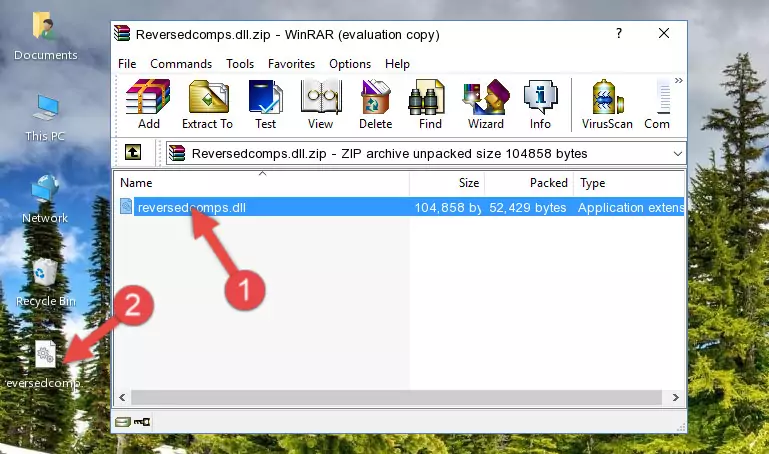Open the View toolbar tool
Image resolution: width=769 pixels, height=454 pixels.
(321, 104)
